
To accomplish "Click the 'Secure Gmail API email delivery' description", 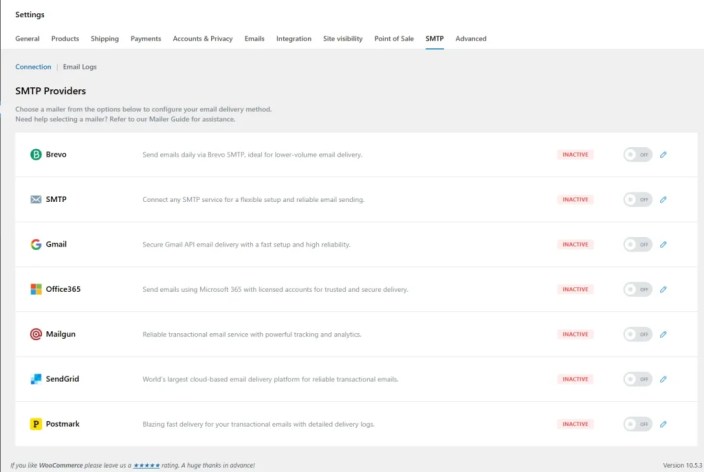I will point(246,244).
